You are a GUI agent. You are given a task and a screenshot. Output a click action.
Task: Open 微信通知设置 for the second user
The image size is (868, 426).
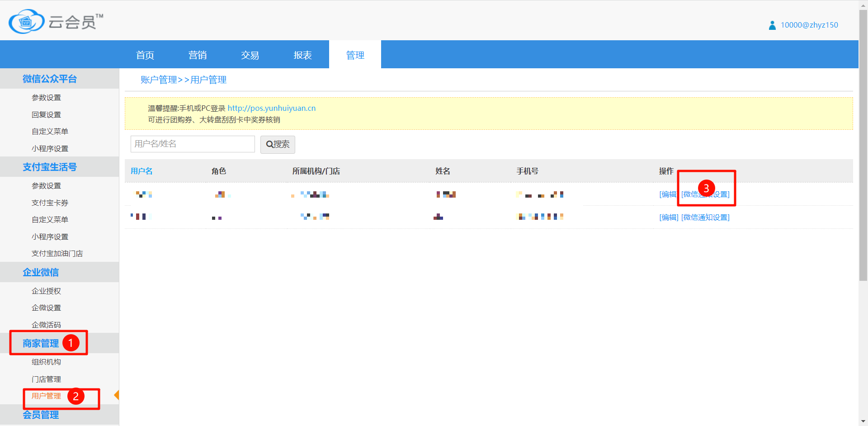(x=705, y=218)
